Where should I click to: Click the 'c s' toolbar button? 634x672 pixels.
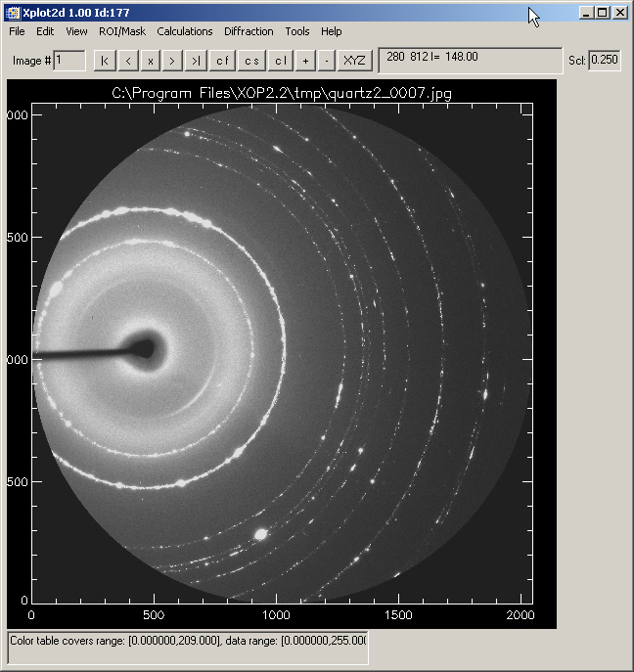[251, 61]
